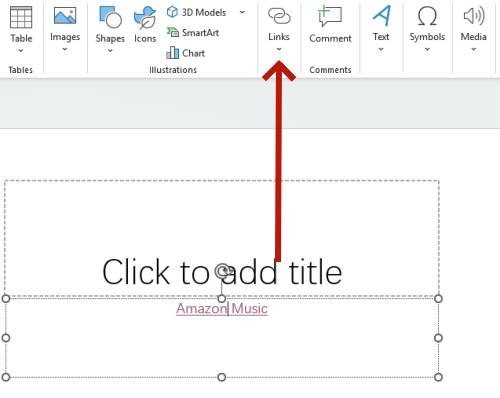
Task: Click the 'Illustrations' group label
Action: pos(173,70)
